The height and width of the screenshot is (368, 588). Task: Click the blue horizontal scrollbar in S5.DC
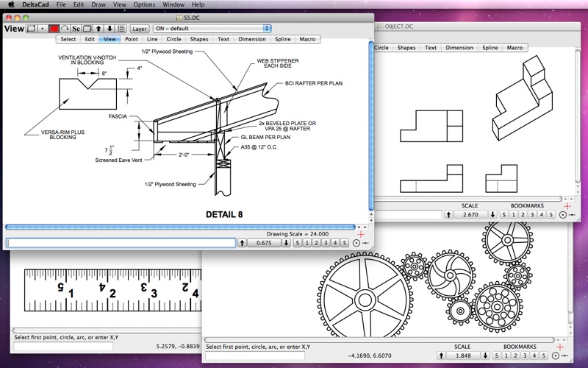point(179,227)
